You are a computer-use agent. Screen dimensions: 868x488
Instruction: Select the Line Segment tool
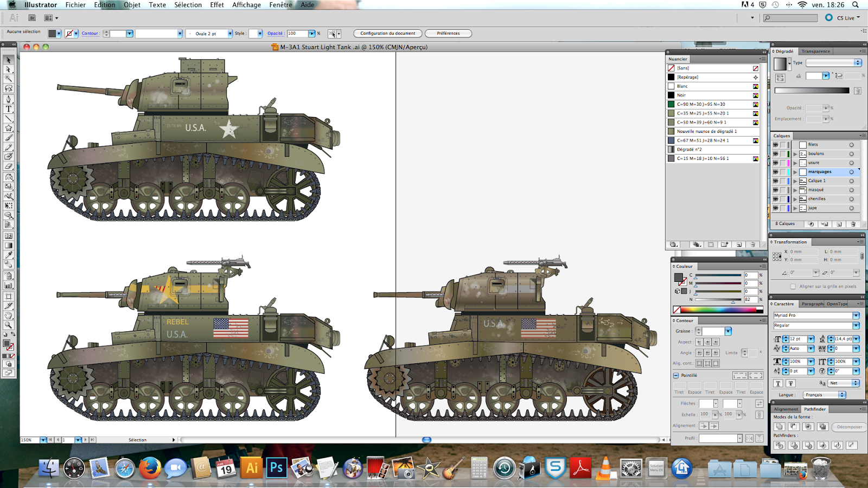[9, 118]
